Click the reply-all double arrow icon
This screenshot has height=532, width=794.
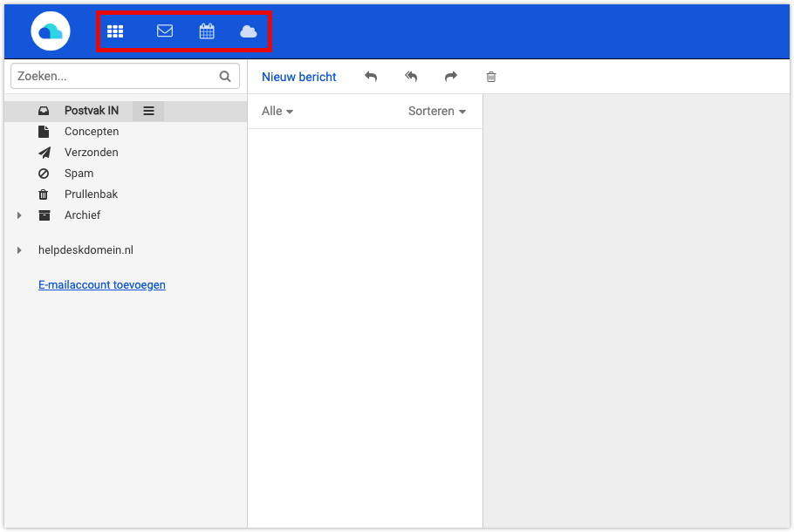click(411, 77)
